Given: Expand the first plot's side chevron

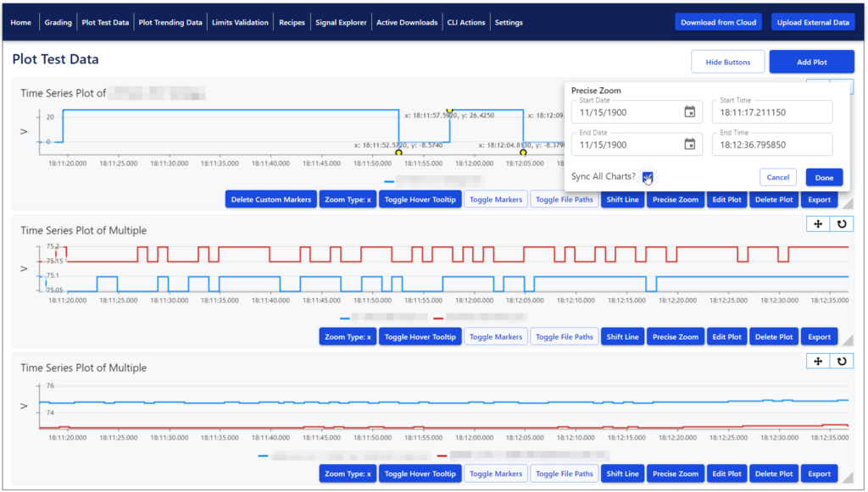Looking at the screenshot, I should (x=24, y=131).
